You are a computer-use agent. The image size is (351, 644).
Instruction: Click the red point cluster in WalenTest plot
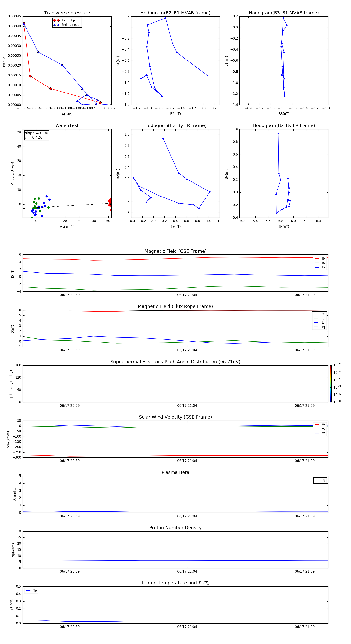click(x=110, y=203)
